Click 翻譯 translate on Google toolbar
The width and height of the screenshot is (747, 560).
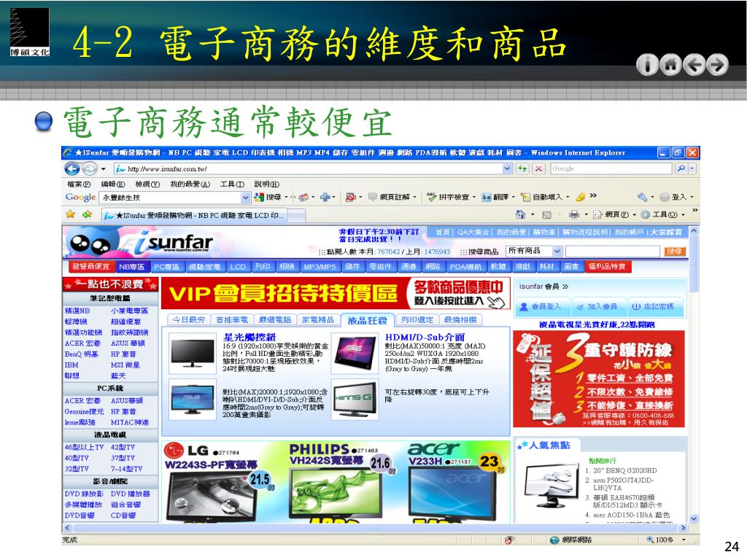(x=495, y=197)
